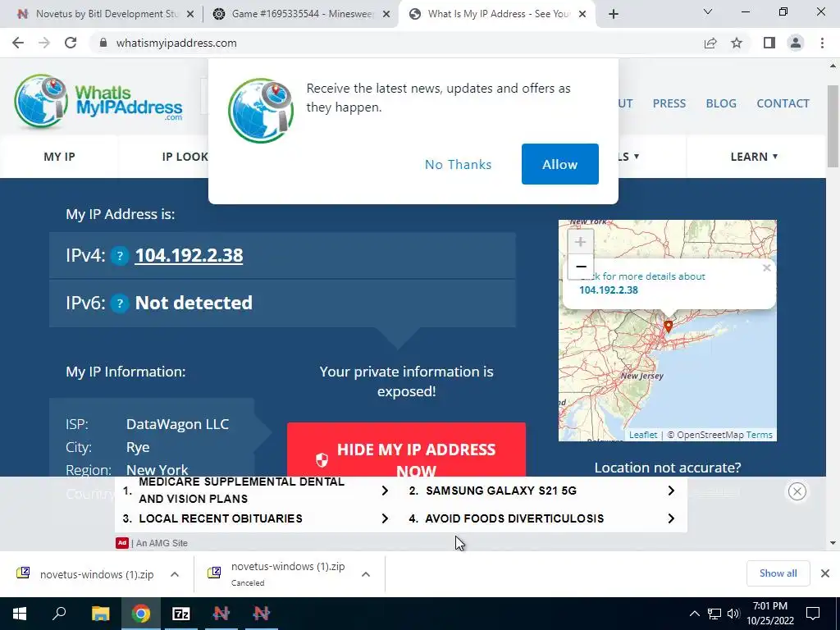
Task: Select the What Is My IP Address tab
Action: click(495, 14)
